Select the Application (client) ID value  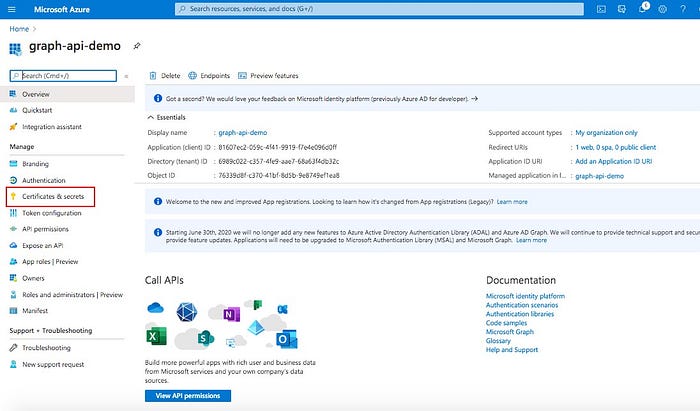click(277, 147)
